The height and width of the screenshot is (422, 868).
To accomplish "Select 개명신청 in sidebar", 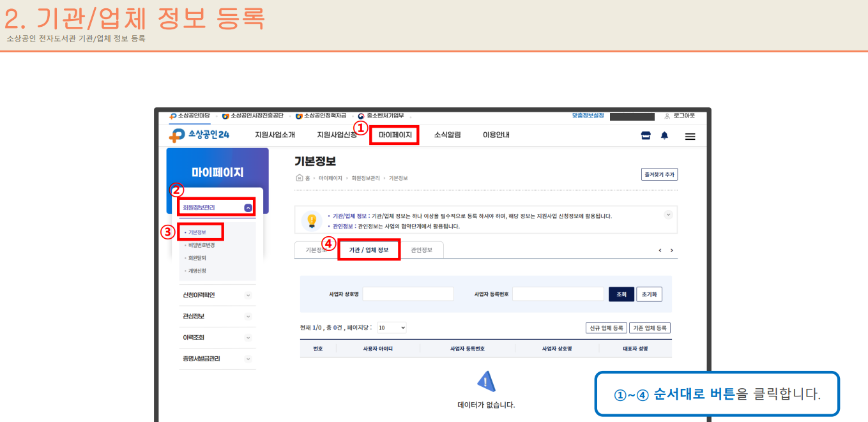I will tap(197, 271).
